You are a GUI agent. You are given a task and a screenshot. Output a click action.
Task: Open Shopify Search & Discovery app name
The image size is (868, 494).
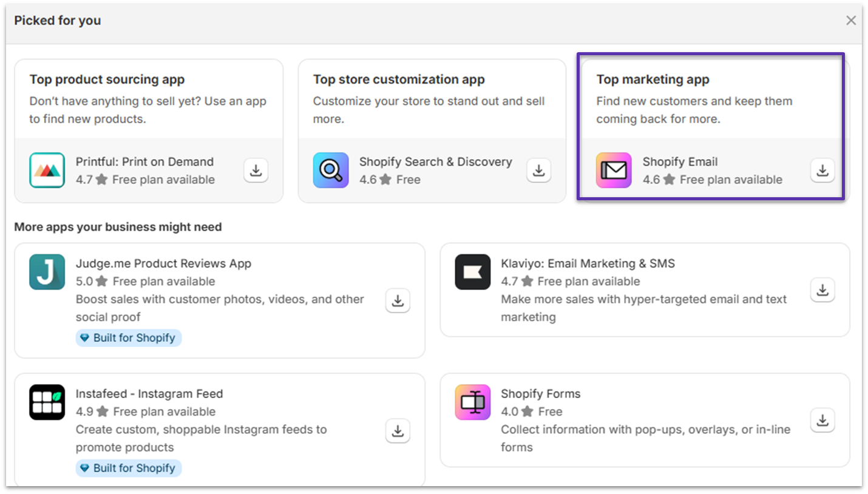click(436, 161)
